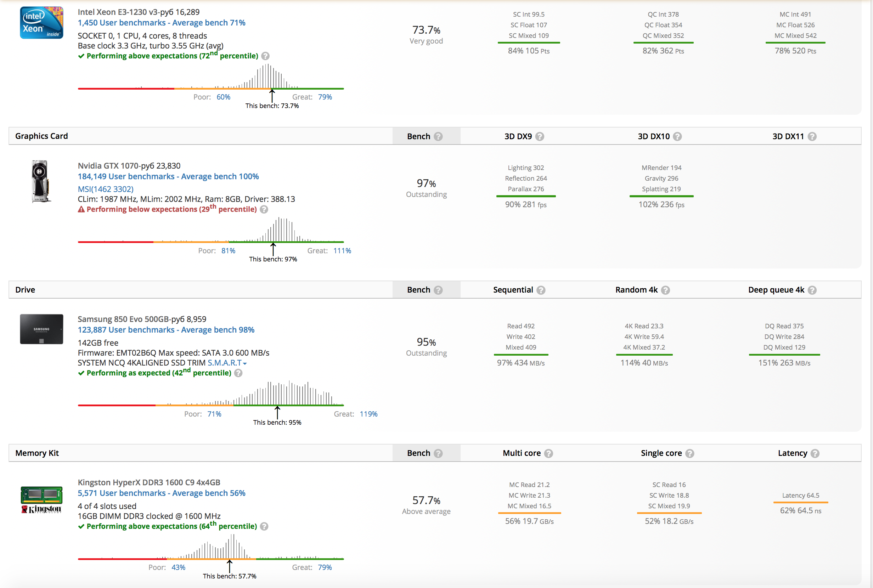Click the MSI(1462 3302) link
Screen dimensions: 873x588
click(x=106, y=189)
